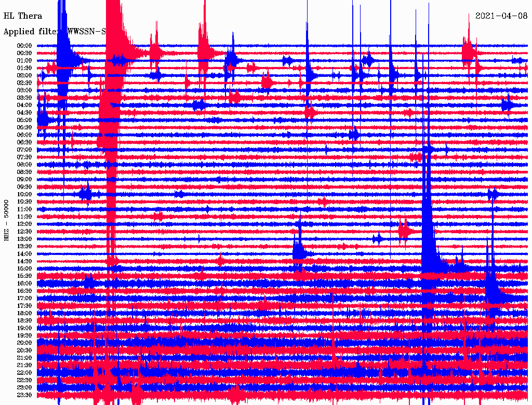Click the '04:00' time label

pyautogui.click(x=24, y=105)
